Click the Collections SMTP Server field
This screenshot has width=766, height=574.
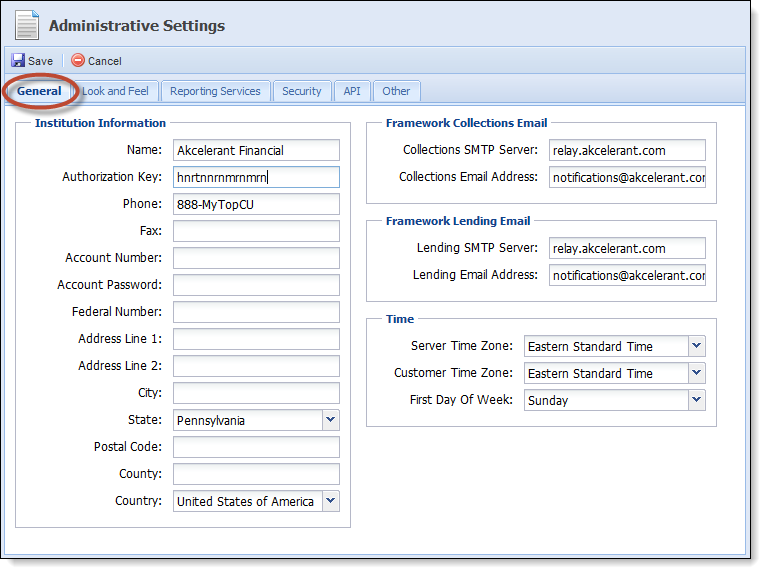click(627, 150)
